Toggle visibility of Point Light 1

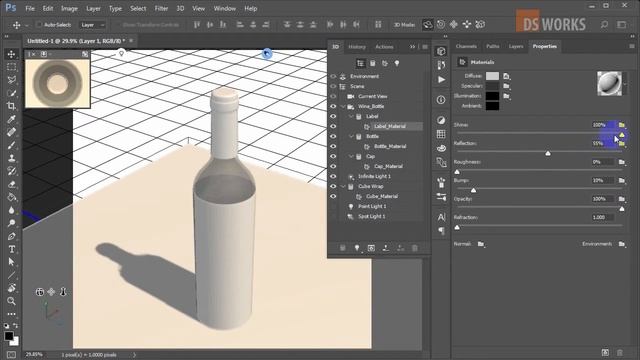[333, 206]
